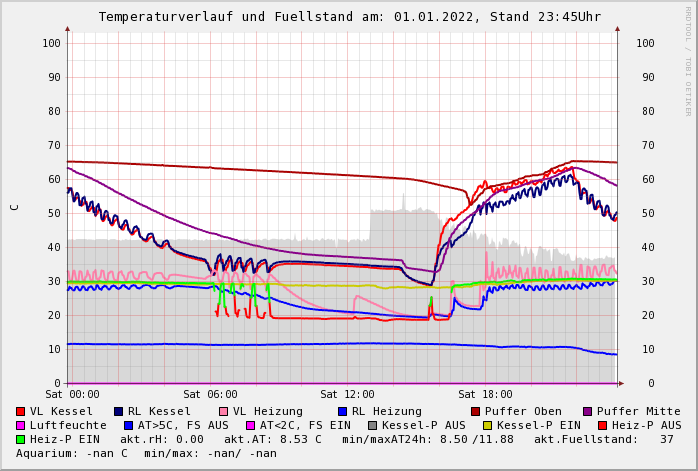This screenshot has height=471, width=698.
Task: Click the Sat 06:00 time axis label
Action: pyautogui.click(x=210, y=394)
